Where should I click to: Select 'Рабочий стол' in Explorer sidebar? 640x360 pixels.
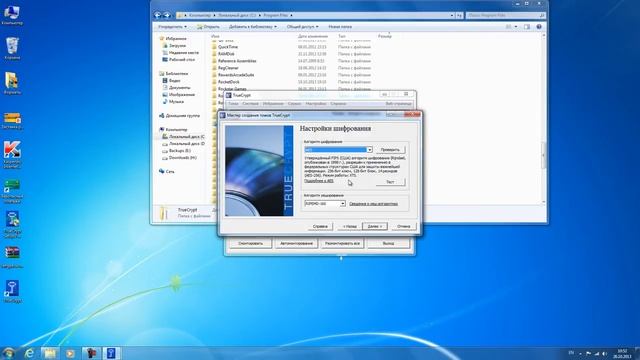coord(182,60)
